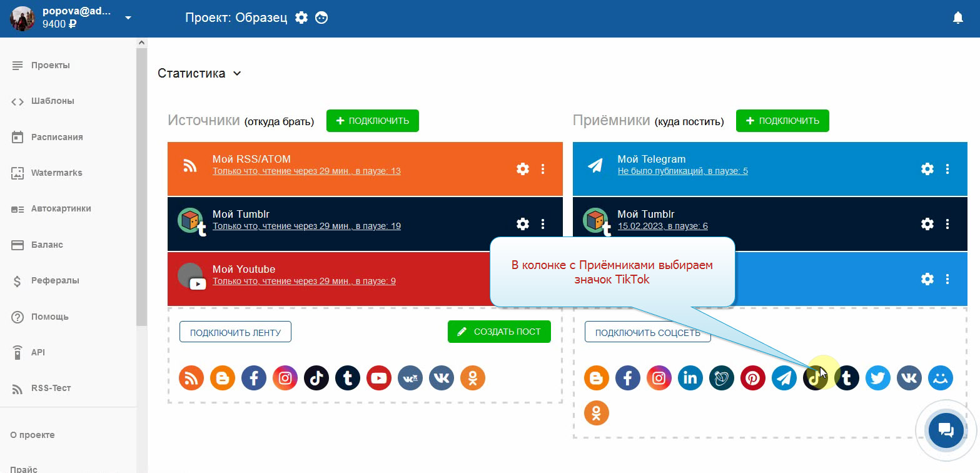
Task: Click the YouTube icon in sources
Action: [379, 378]
